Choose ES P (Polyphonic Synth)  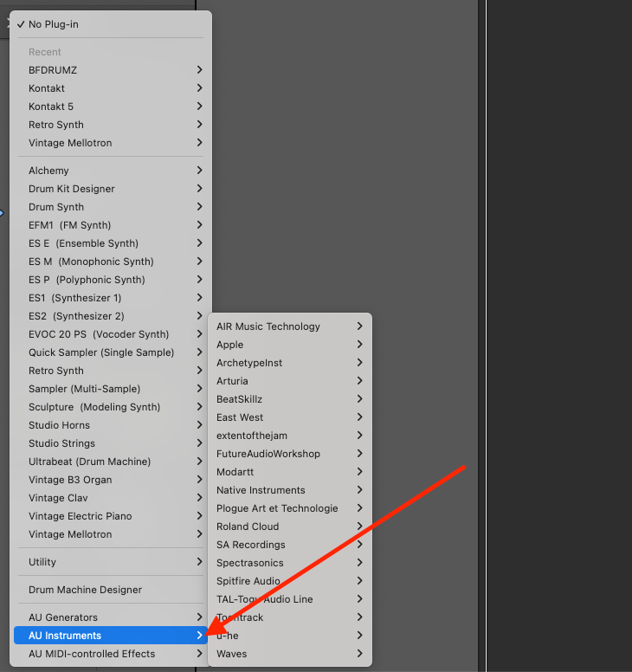tap(111, 280)
